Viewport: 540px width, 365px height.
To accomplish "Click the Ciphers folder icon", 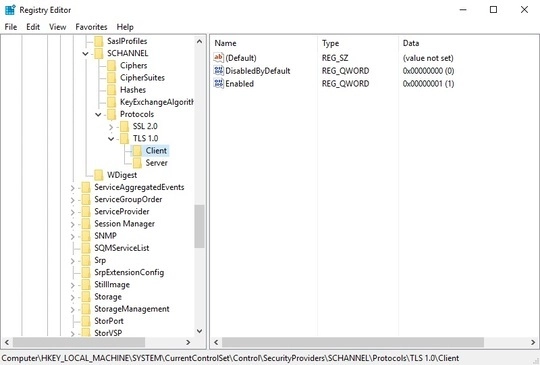I will tap(112, 65).
